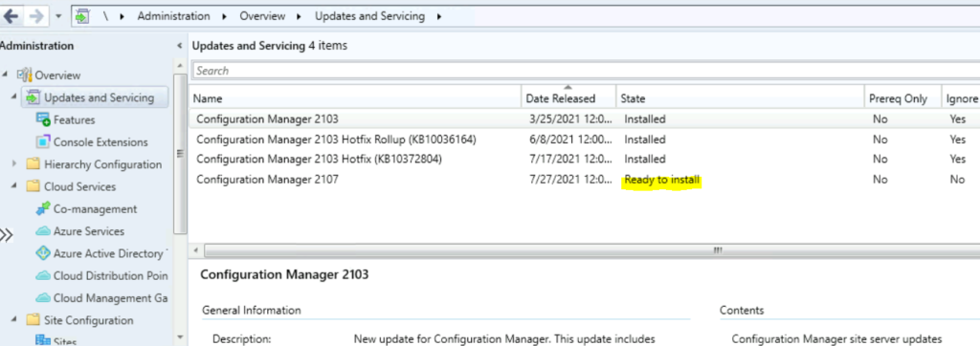The image size is (980, 346).
Task: Select Administration in the breadcrumb
Action: tap(173, 16)
